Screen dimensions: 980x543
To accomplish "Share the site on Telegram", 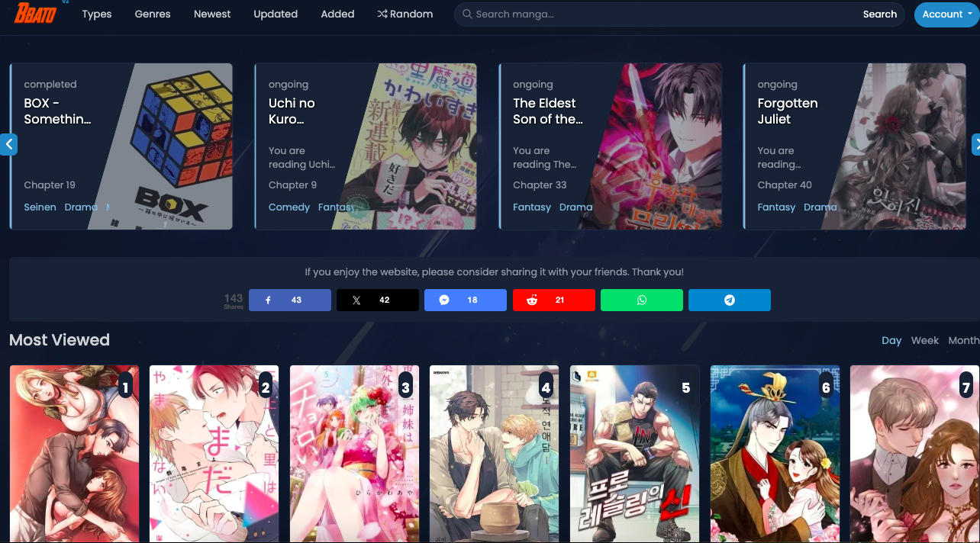I will (x=729, y=300).
